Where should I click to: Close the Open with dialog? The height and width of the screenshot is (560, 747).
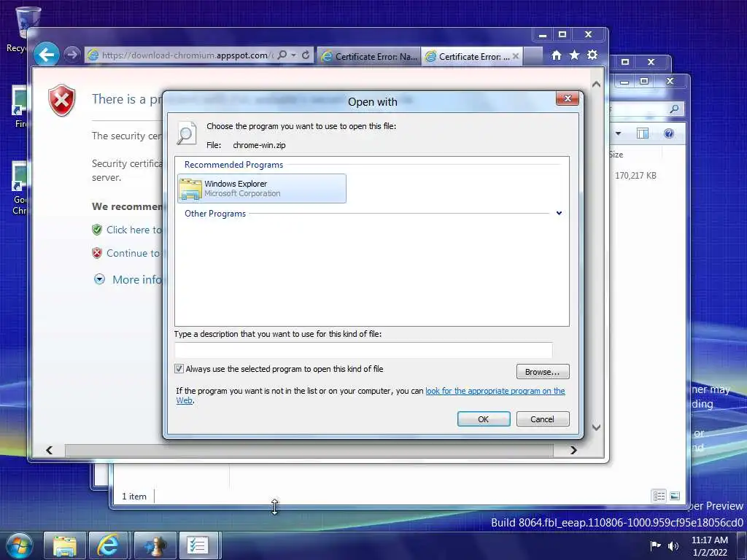(x=568, y=98)
